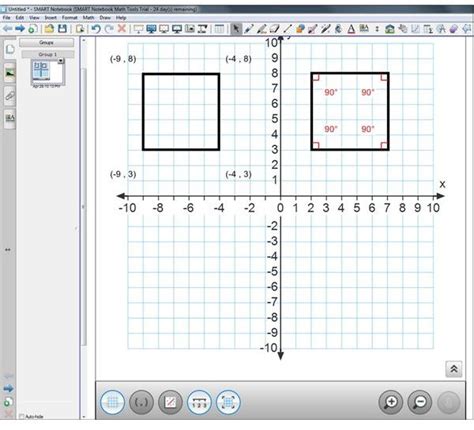The image size is (474, 430).
Task: Go to the previous page with the left arrow
Action: (7, 29)
